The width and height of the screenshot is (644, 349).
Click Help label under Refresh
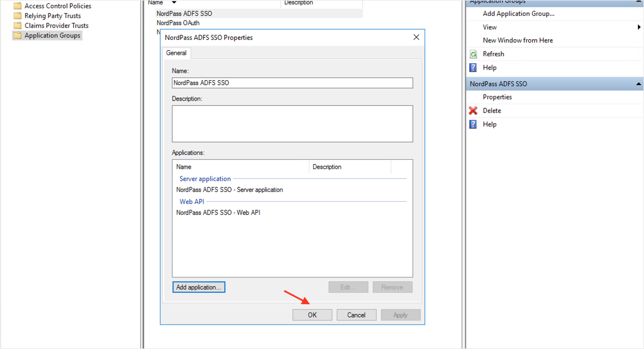pyautogui.click(x=490, y=67)
